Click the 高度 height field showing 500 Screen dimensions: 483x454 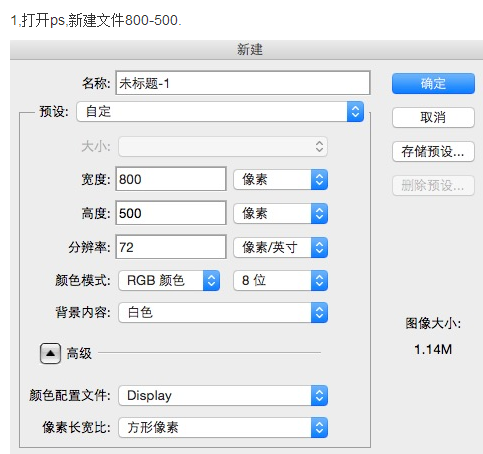click(171, 213)
